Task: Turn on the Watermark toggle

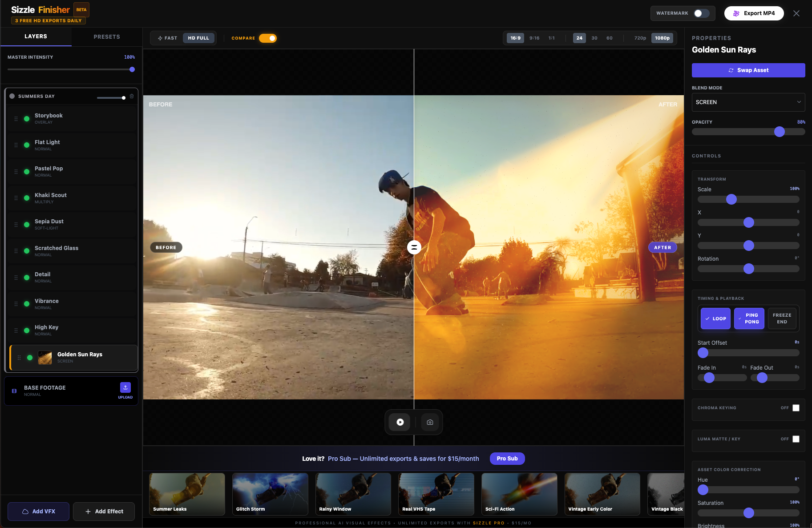Action: click(701, 13)
